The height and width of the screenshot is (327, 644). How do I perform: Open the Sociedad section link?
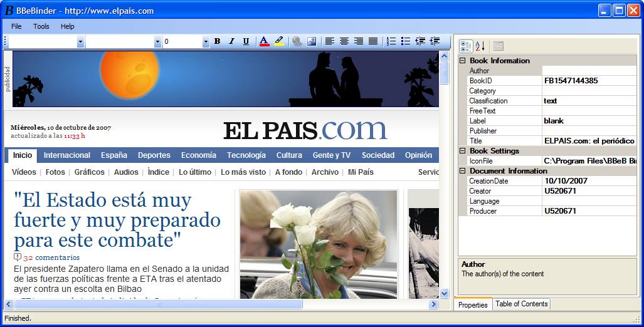pos(378,155)
